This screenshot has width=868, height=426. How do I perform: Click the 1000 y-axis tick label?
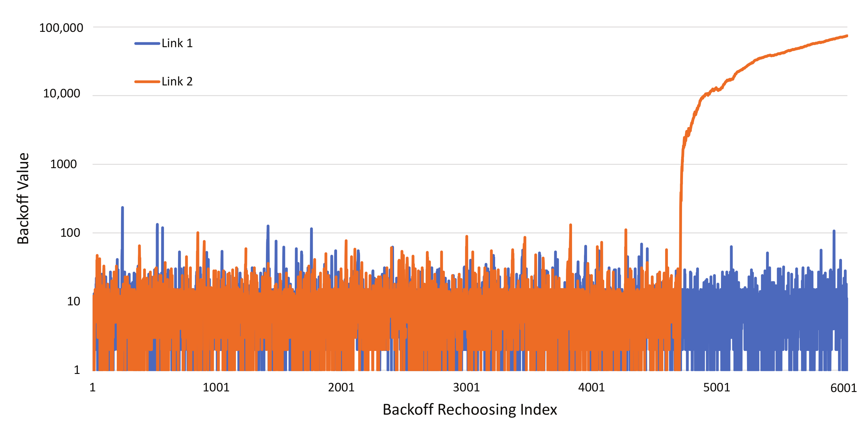point(63,164)
